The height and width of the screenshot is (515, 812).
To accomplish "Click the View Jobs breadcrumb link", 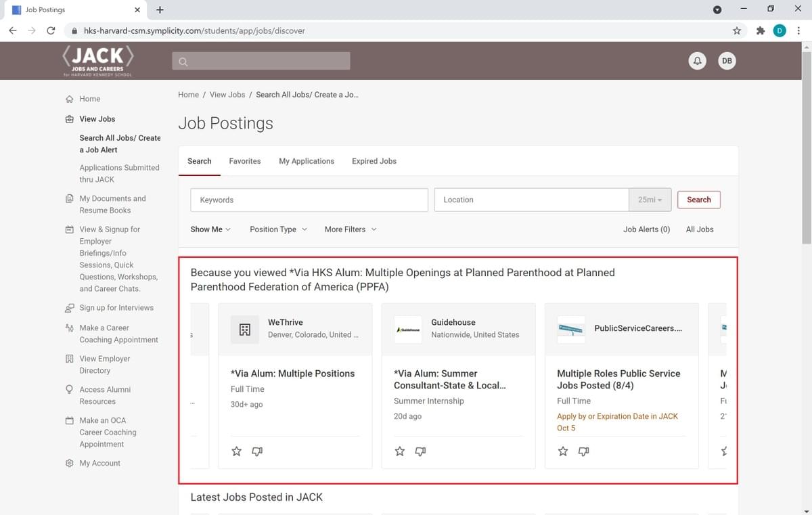I will (x=227, y=95).
